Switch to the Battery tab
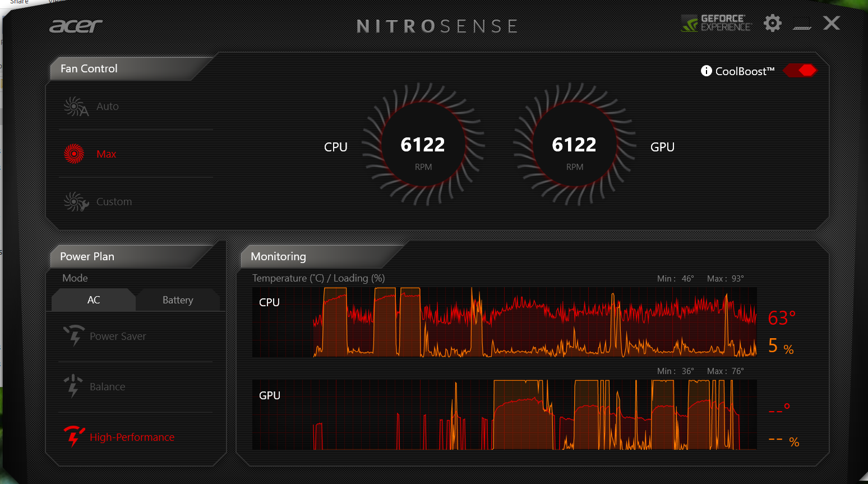The image size is (868, 484). [178, 300]
